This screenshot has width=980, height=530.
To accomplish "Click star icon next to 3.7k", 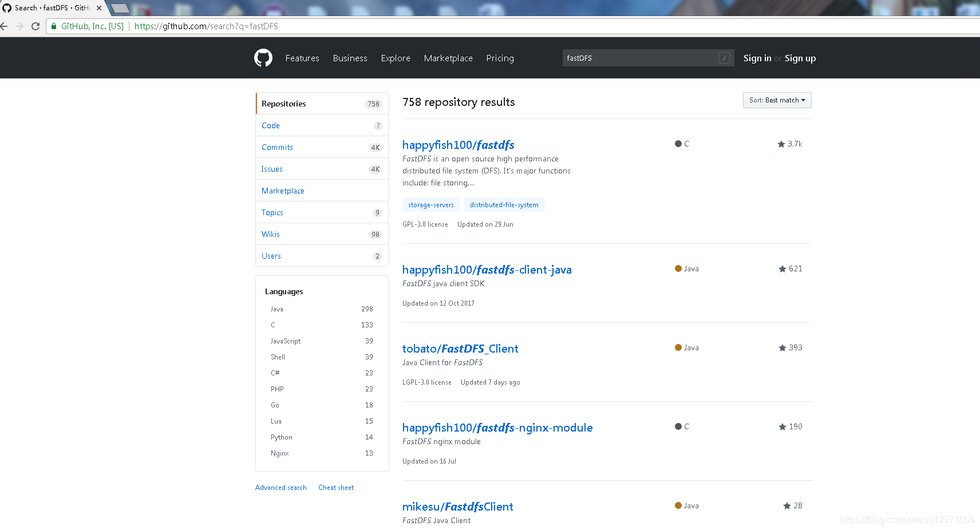I will click(781, 144).
